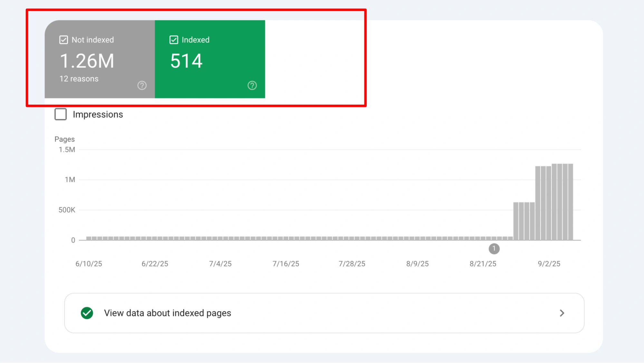This screenshot has height=363, width=644.
Task: Click the Impressions label text
Action: click(98, 114)
